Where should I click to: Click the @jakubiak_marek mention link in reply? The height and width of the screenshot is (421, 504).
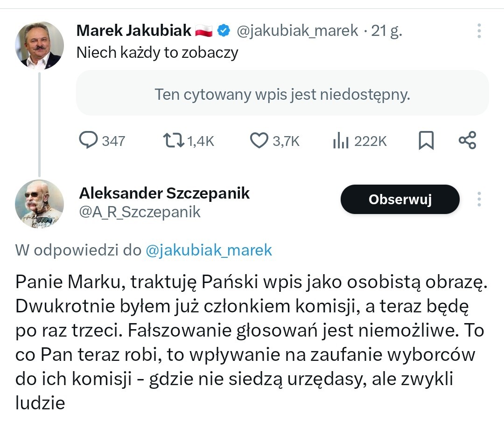coord(209,250)
